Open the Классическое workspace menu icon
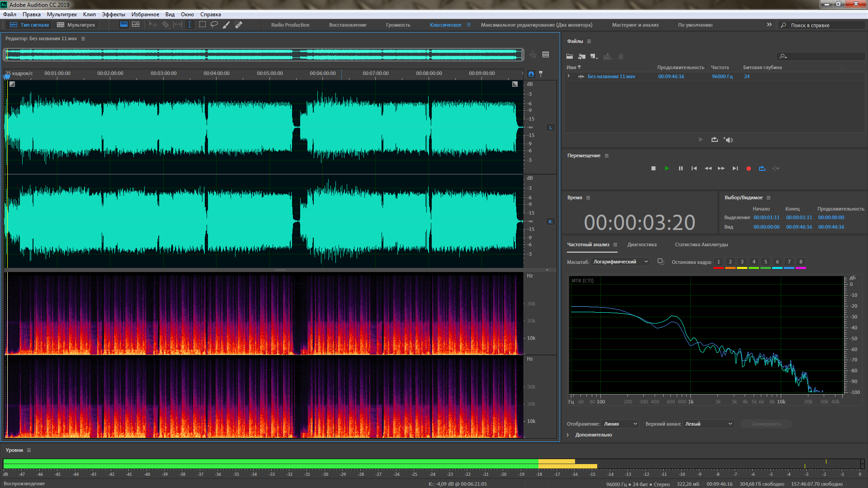 (x=469, y=25)
